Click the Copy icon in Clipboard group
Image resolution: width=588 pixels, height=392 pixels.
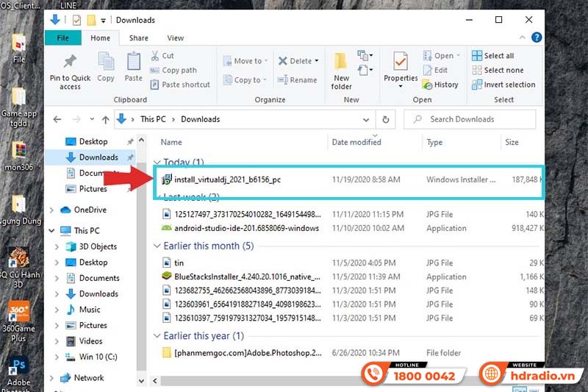[106, 63]
